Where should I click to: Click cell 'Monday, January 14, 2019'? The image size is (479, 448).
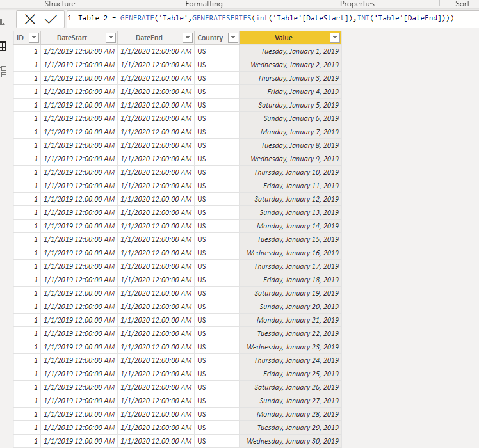coord(291,226)
